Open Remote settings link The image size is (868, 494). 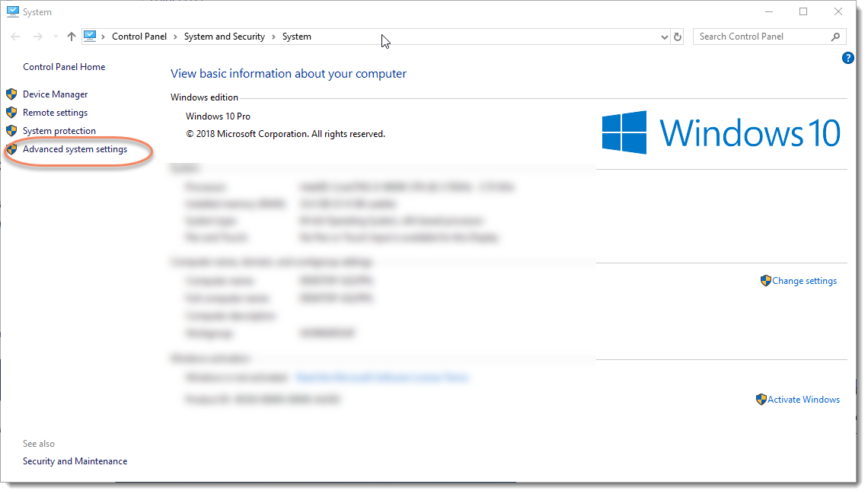55,113
